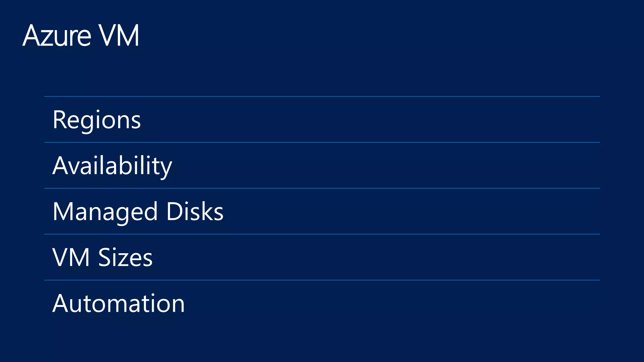
Task: Click the divider between Managed Disks and VM Sizes
Action: [x=322, y=234]
